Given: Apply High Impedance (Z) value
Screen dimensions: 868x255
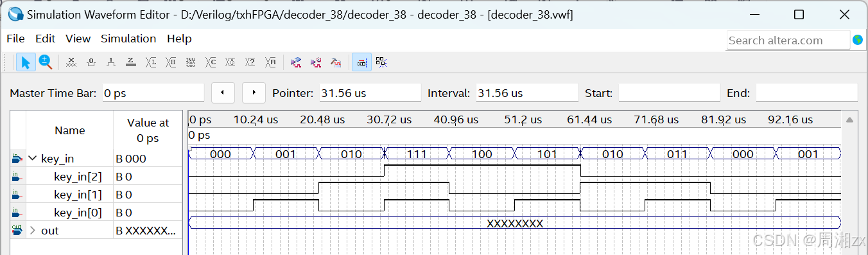Looking at the screenshot, I should [131, 62].
